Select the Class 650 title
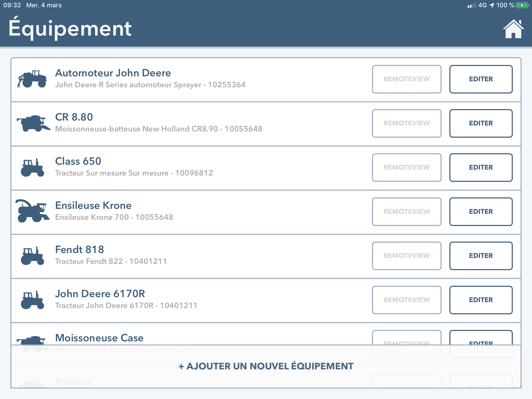This screenshot has width=532, height=399. point(78,161)
